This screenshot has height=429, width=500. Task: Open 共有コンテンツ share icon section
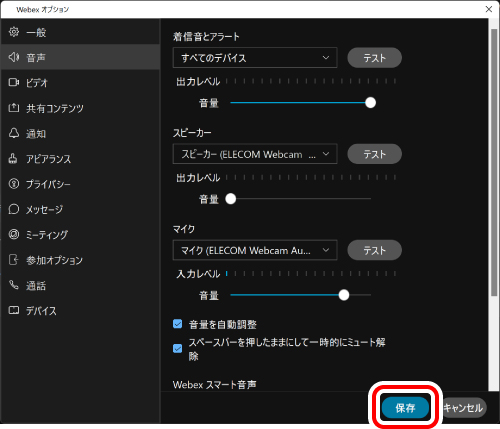point(14,108)
